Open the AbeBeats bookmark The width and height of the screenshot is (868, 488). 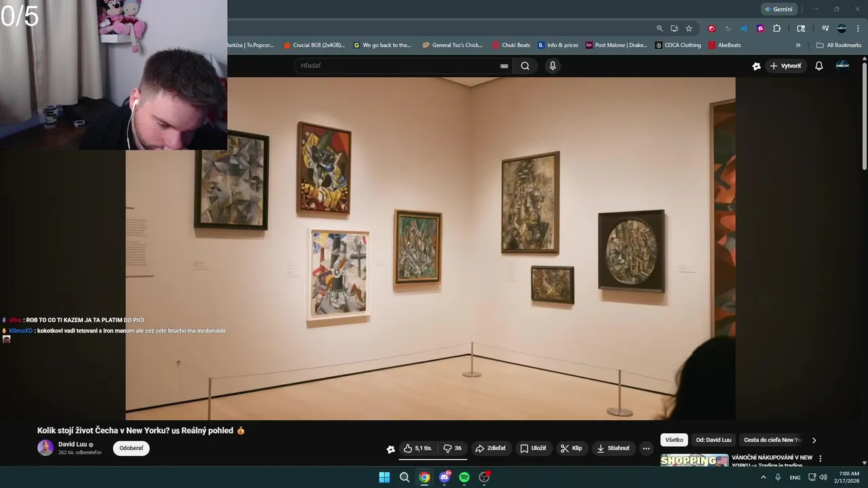click(725, 45)
